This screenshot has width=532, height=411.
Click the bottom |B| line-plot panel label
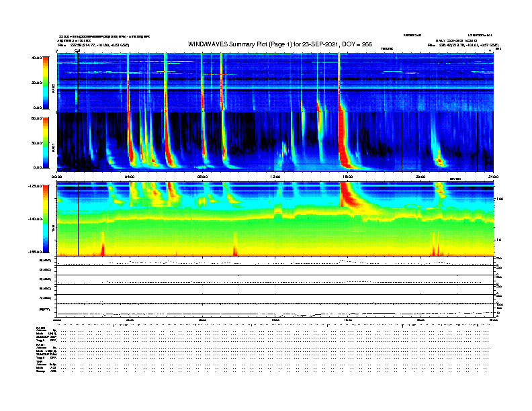click(45, 310)
